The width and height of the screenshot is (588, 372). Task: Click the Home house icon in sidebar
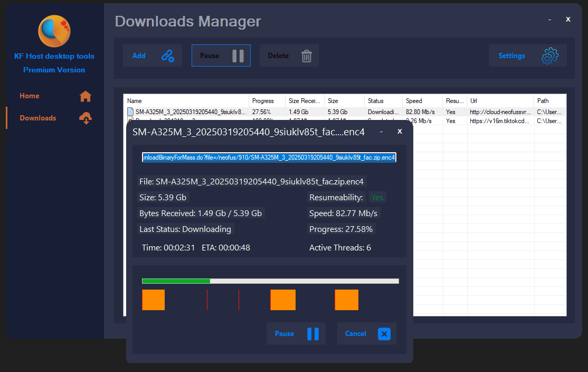85,96
